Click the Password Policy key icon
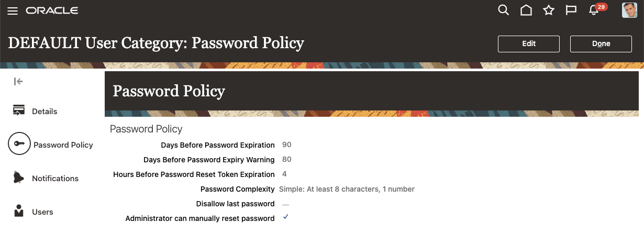The width and height of the screenshot is (644, 244). 19,145
